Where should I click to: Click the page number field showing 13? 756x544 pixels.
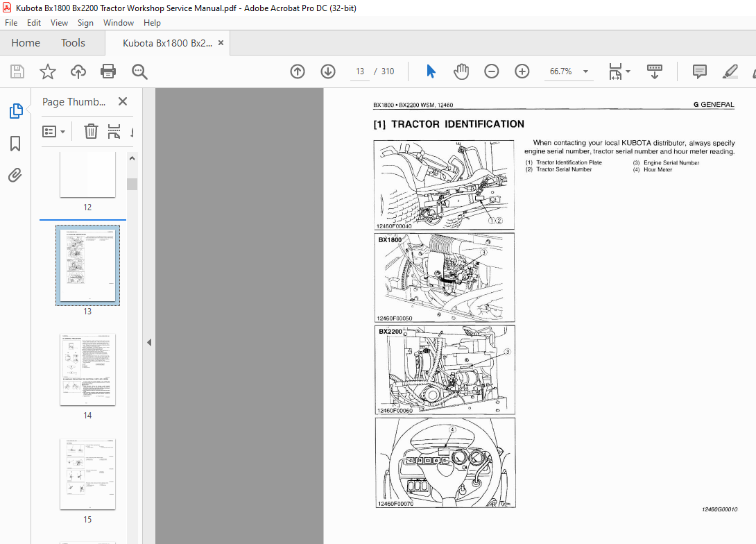[x=360, y=71]
